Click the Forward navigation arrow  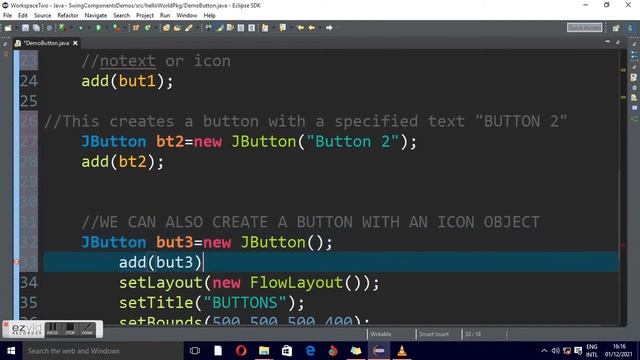pos(329,28)
